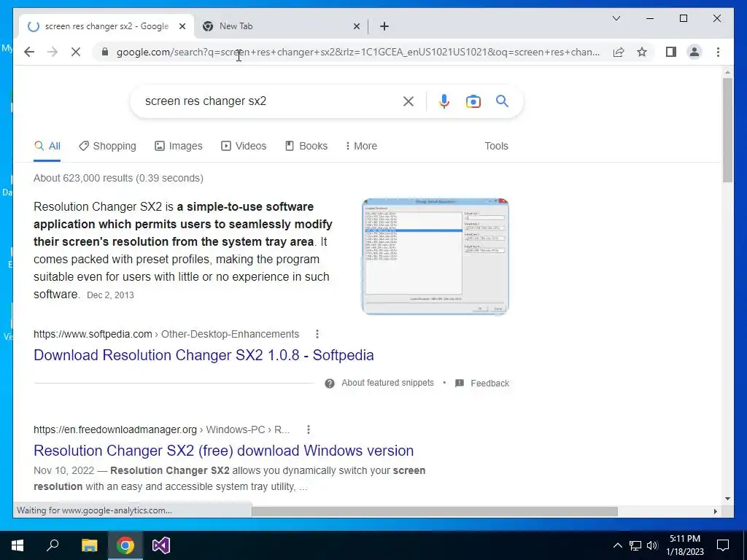Open options for freedownloadmanager result
The height and width of the screenshot is (560, 747).
pos(309,429)
